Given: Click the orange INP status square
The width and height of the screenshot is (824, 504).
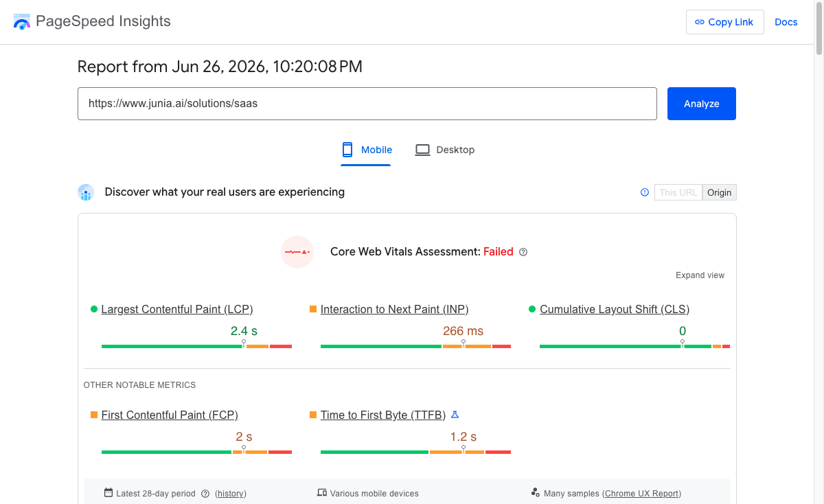Looking at the screenshot, I should pos(313,309).
